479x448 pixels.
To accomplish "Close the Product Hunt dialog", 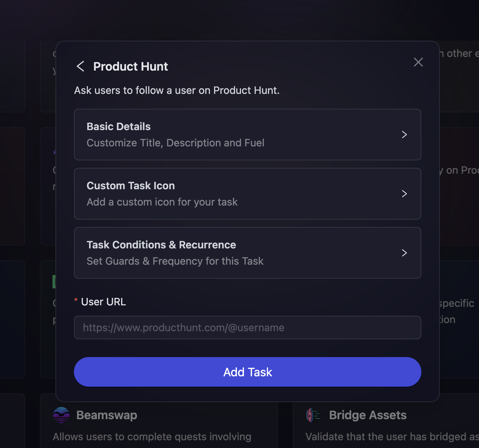I will click(x=418, y=62).
